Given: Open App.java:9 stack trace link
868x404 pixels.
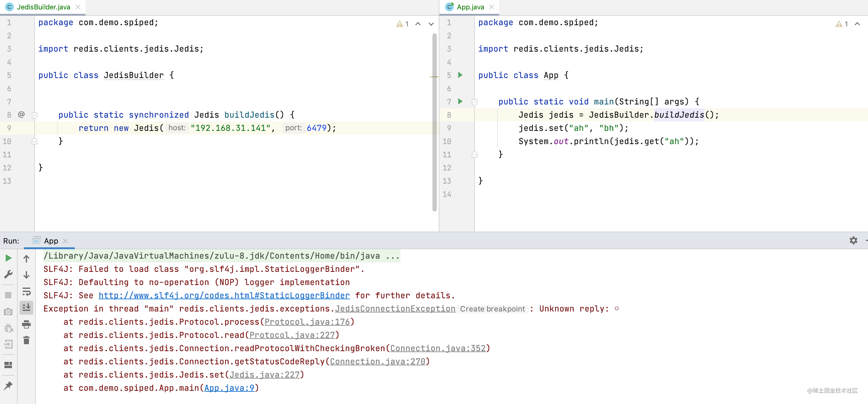Looking at the screenshot, I should pos(229,388).
